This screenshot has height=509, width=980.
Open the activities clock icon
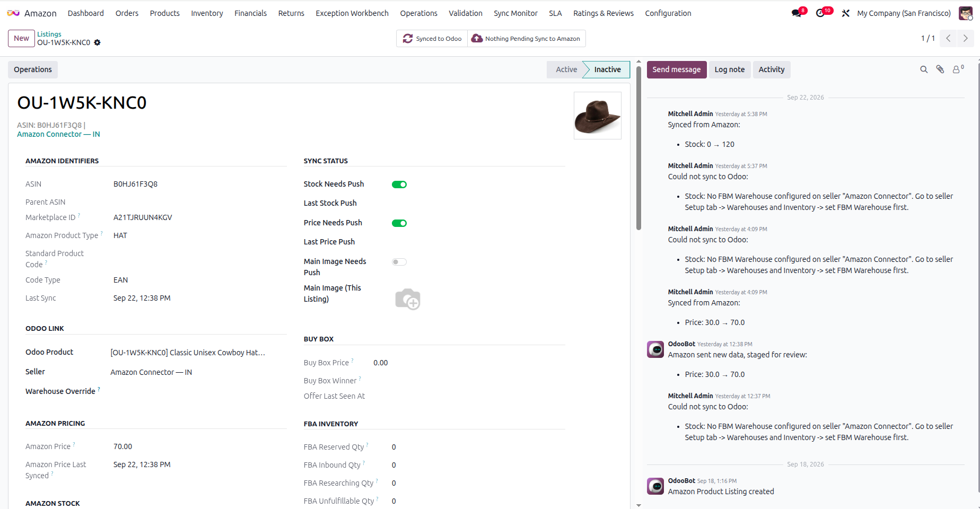coord(820,13)
